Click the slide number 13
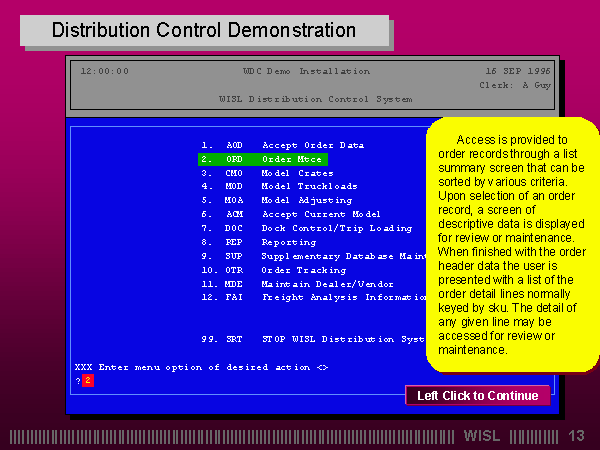This screenshot has width=600, height=450. coord(576,436)
